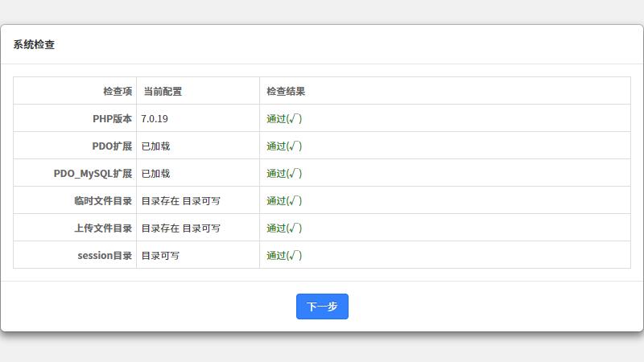The image size is (644, 362).
Task: Click the 系统检查 dialog title
Action: [x=34, y=45]
